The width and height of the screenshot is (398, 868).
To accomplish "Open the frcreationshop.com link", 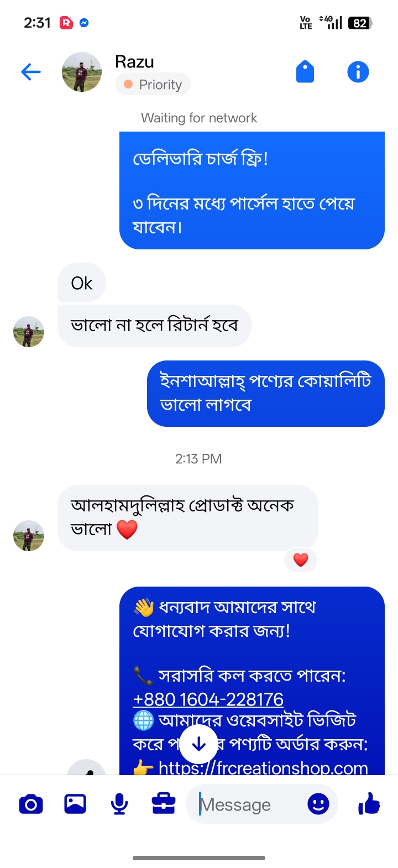I will point(263,767).
